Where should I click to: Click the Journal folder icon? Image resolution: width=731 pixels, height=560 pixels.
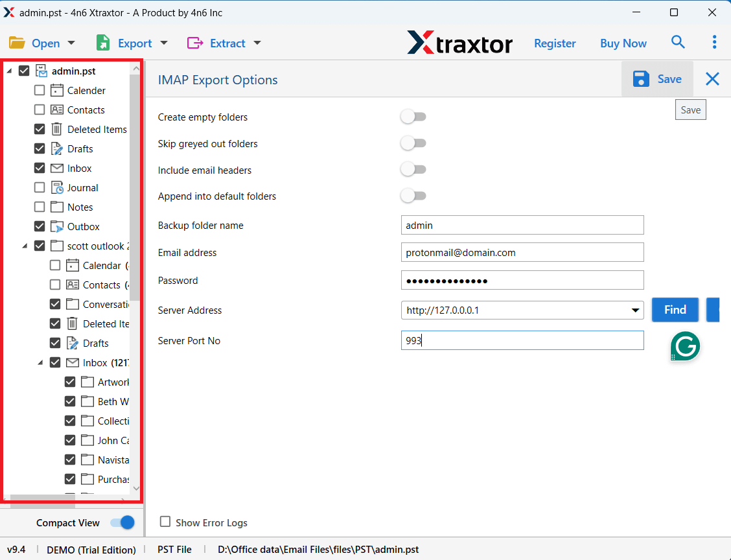[57, 187]
